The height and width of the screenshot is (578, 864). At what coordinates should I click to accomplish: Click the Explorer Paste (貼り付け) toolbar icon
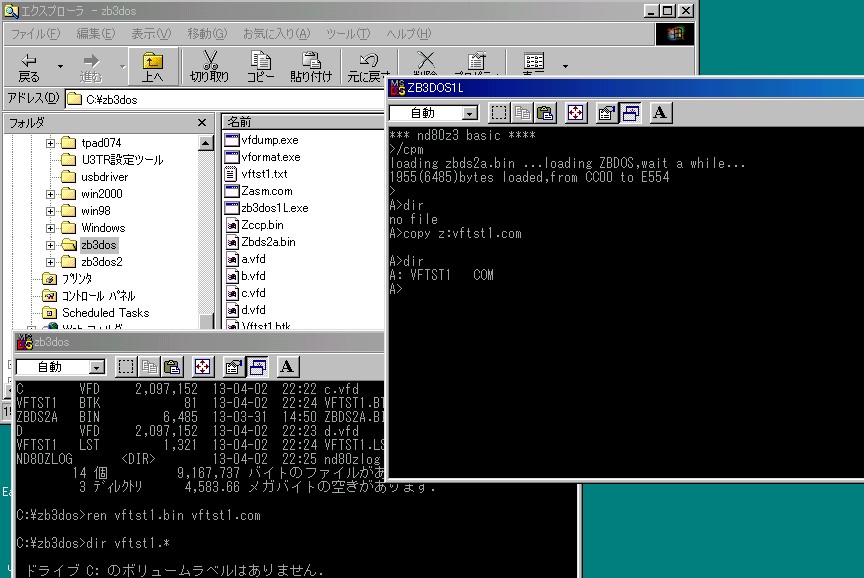tap(311, 67)
